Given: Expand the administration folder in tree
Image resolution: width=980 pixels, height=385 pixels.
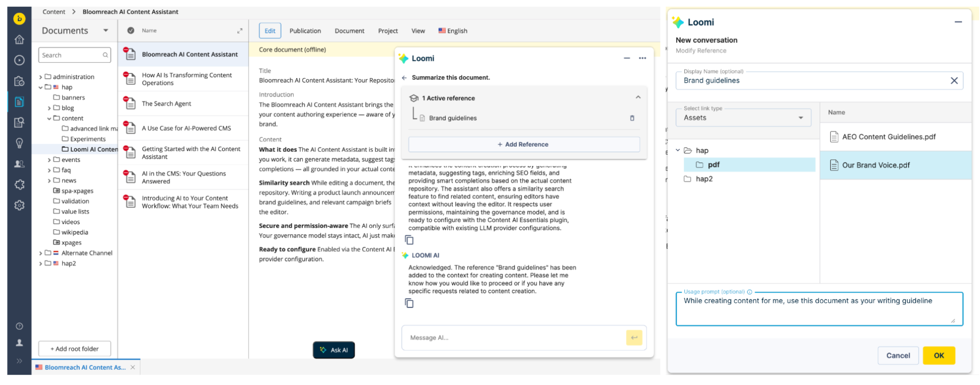Looking at the screenshot, I should tap(40, 77).
